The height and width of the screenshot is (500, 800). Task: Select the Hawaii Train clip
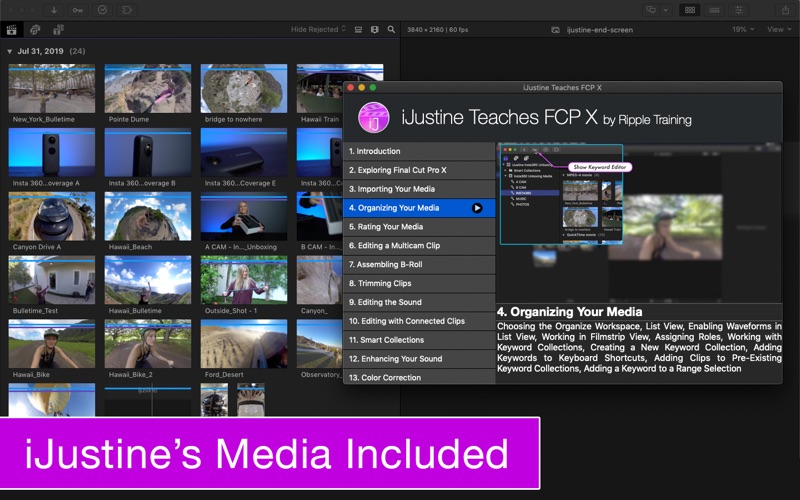coord(320,88)
